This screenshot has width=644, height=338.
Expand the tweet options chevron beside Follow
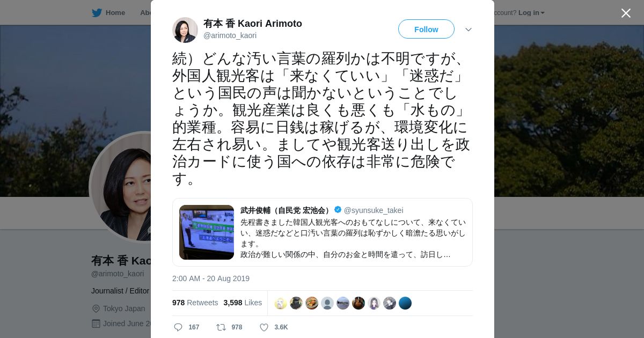click(x=469, y=30)
